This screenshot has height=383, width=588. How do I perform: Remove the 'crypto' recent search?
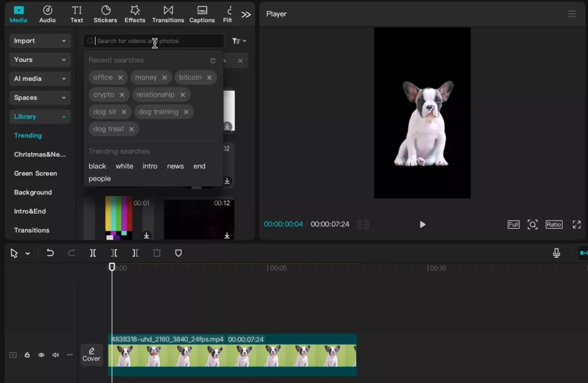pyautogui.click(x=122, y=95)
